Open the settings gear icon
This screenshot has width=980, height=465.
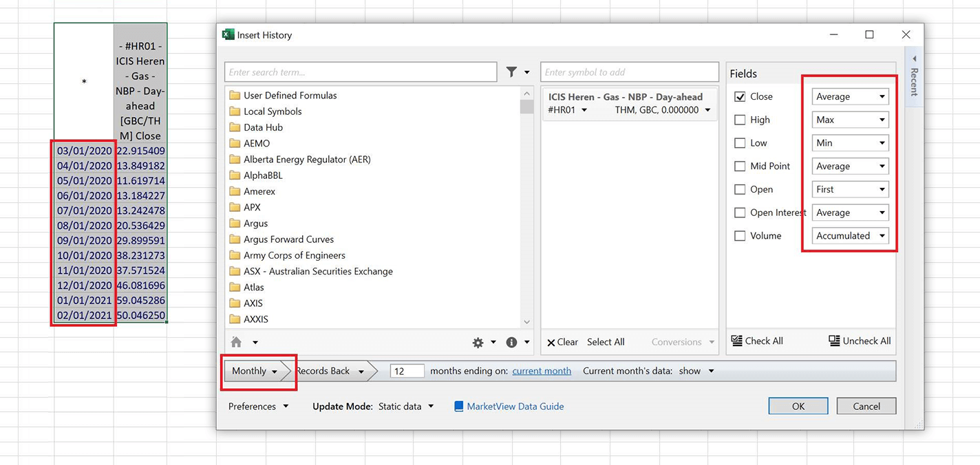point(478,342)
